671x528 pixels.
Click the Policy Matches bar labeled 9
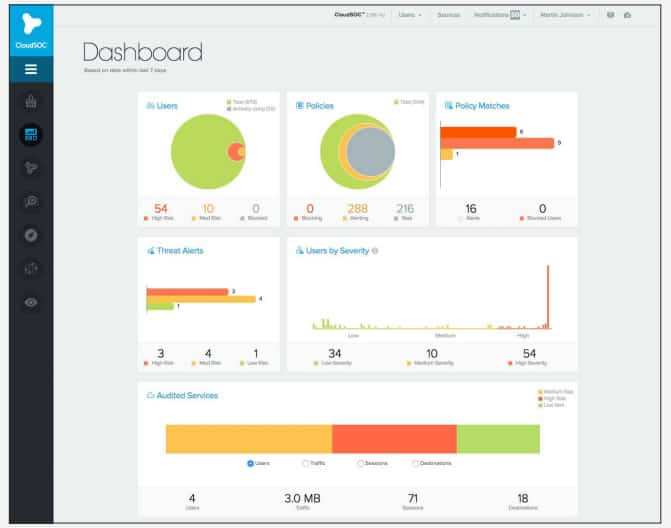tap(497, 143)
